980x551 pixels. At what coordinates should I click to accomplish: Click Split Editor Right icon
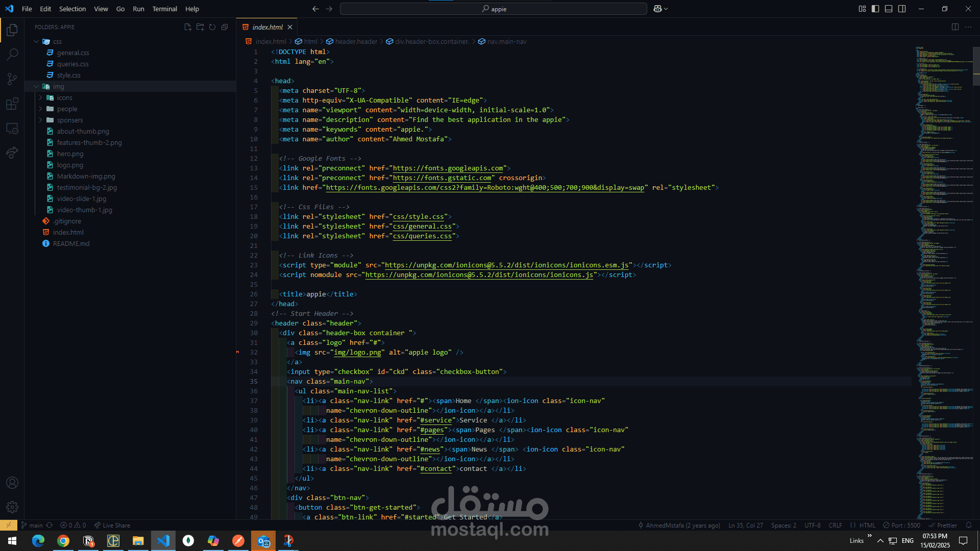(955, 27)
